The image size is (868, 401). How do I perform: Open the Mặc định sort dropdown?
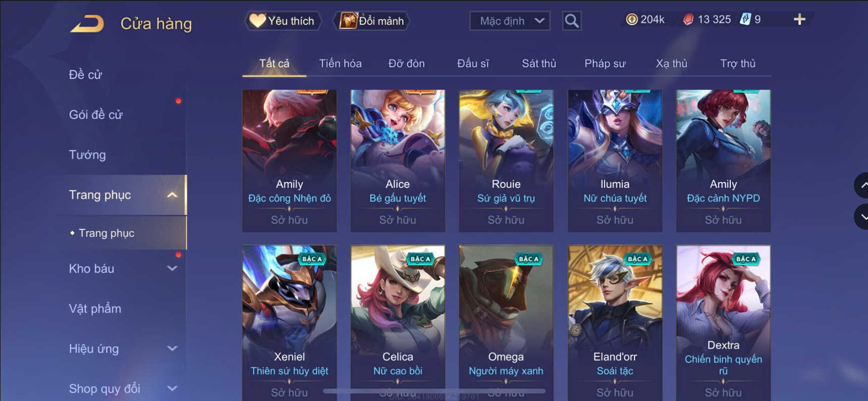pyautogui.click(x=510, y=21)
